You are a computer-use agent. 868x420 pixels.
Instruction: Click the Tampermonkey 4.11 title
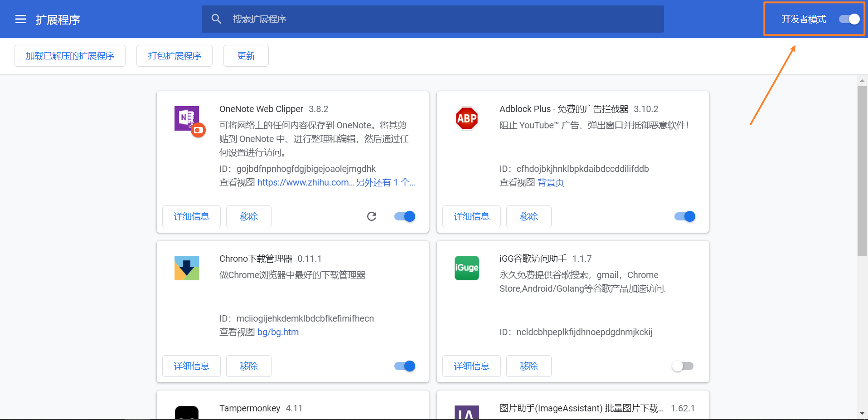click(x=261, y=408)
